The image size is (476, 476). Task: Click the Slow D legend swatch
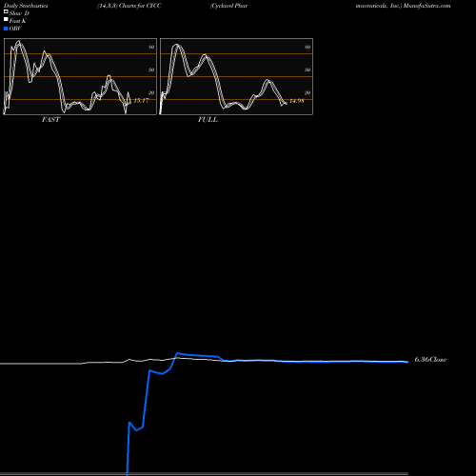(x=6, y=12)
